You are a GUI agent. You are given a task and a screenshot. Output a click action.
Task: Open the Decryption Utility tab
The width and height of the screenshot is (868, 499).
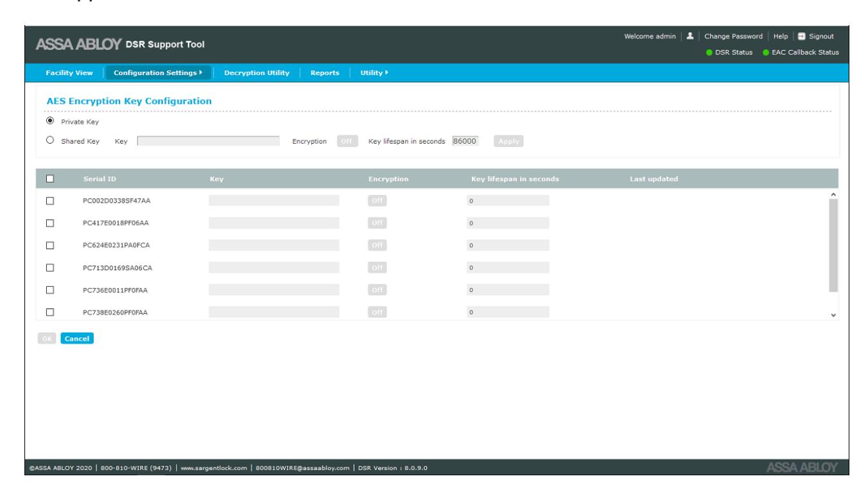coord(257,73)
